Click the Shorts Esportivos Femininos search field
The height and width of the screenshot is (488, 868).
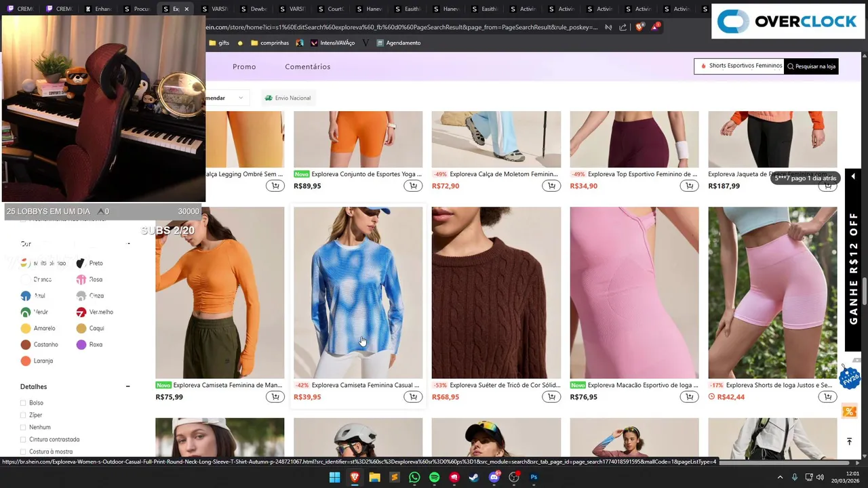coord(739,66)
